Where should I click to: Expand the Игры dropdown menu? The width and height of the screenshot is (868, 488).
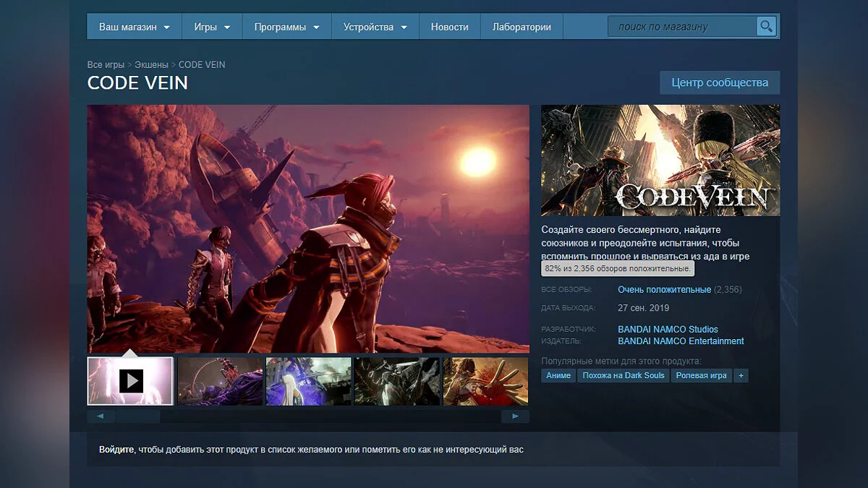(x=211, y=27)
